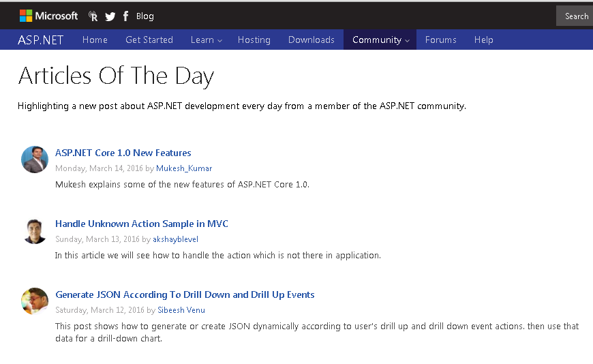Screen dimensions: 593x364
Task: Click the date Saturday, March 12, 2016
Action: coord(100,310)
